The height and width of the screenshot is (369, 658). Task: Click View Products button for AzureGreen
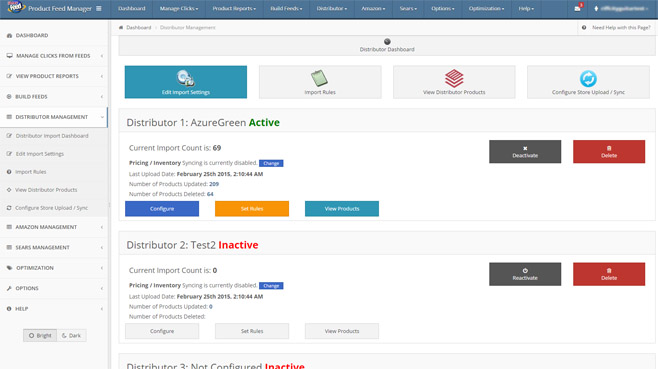pos(342,209)
